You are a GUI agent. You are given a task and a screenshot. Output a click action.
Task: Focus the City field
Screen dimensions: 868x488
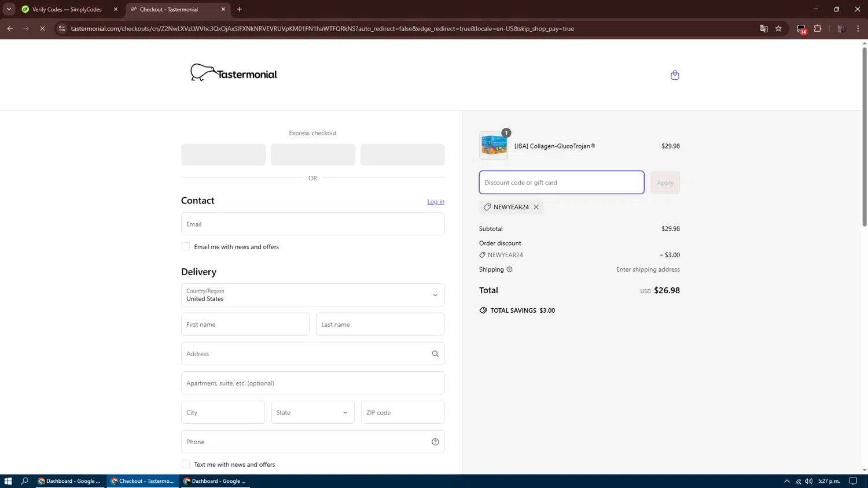pos(223,412)
